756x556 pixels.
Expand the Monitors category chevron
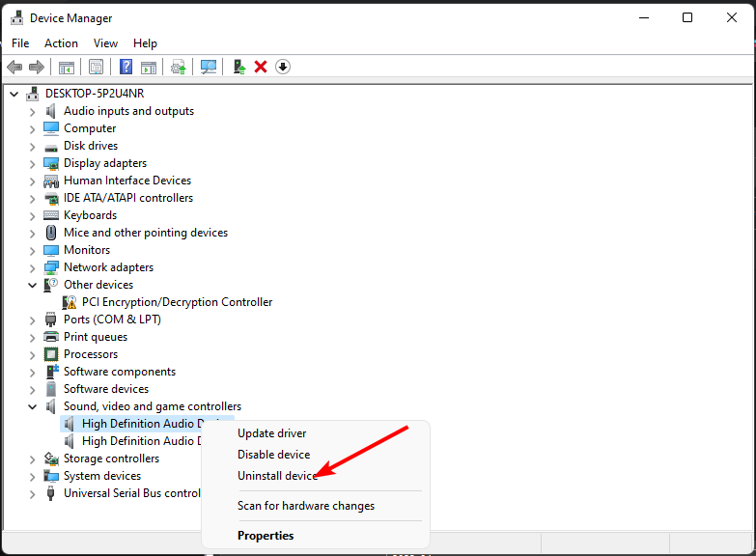[x=32, y=251]
